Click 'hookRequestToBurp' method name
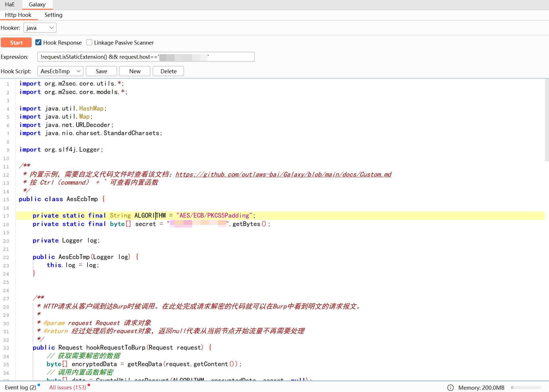 tap(116, 348)
